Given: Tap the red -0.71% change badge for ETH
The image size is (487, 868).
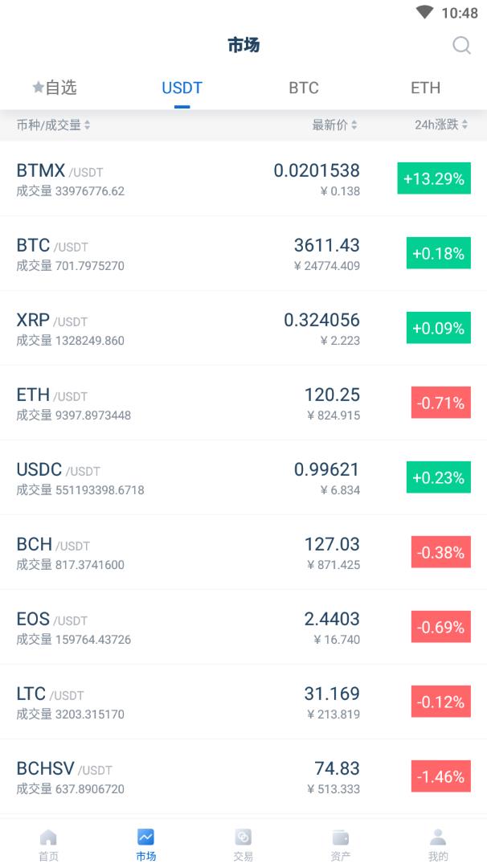Looking at the screenshot, I should pyautogui.click(x=440, y=403).
